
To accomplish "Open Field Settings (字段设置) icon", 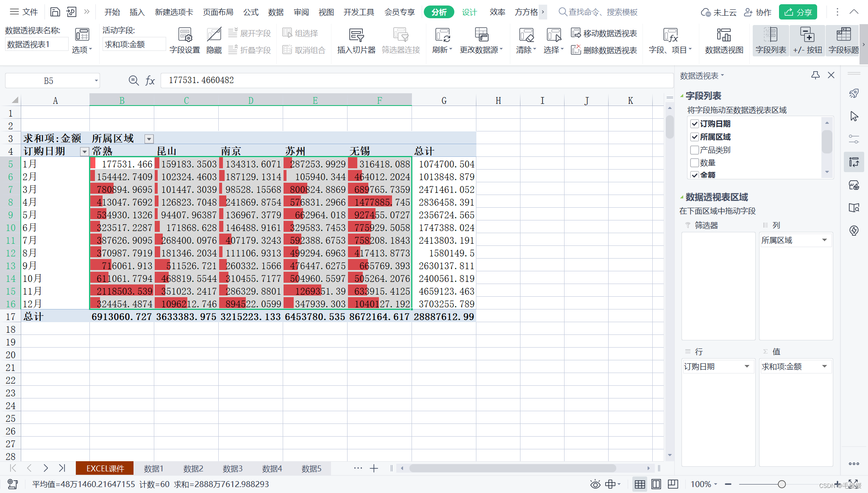I will click(x=184, y=35).
